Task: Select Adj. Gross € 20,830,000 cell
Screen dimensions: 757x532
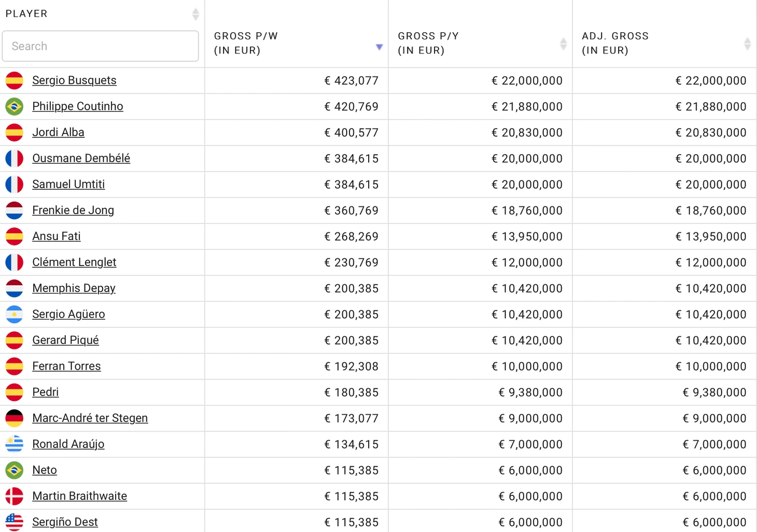Action: click(665, 132)
